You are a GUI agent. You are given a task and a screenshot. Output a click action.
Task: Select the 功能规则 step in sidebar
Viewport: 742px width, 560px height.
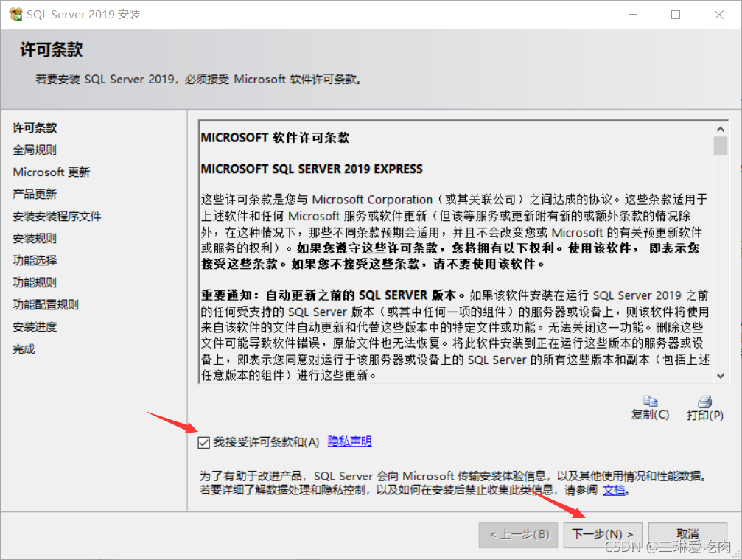click(x=35, y=283)
